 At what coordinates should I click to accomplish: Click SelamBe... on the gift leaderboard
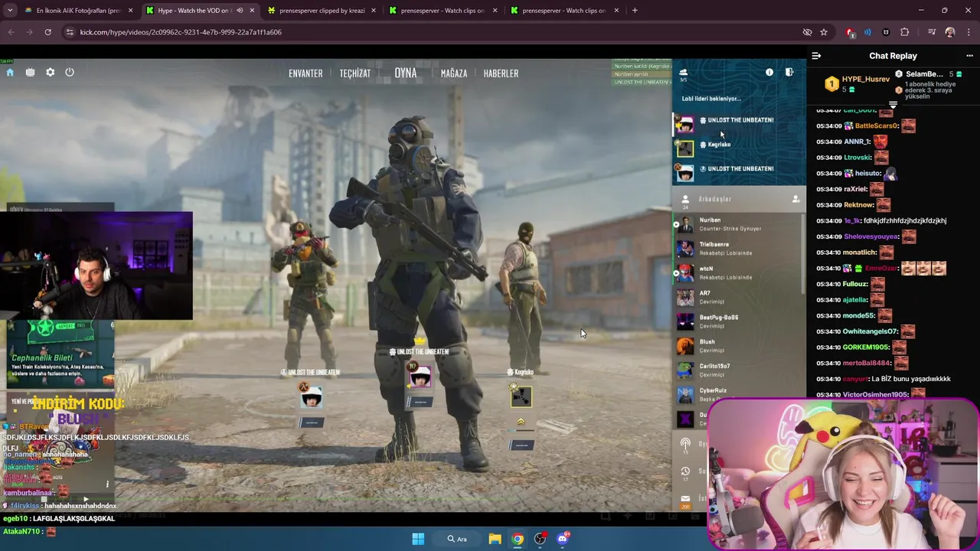[924, 74]
